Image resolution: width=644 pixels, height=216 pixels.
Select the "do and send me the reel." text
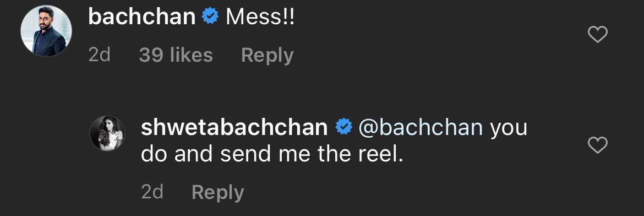pos(272,154)
